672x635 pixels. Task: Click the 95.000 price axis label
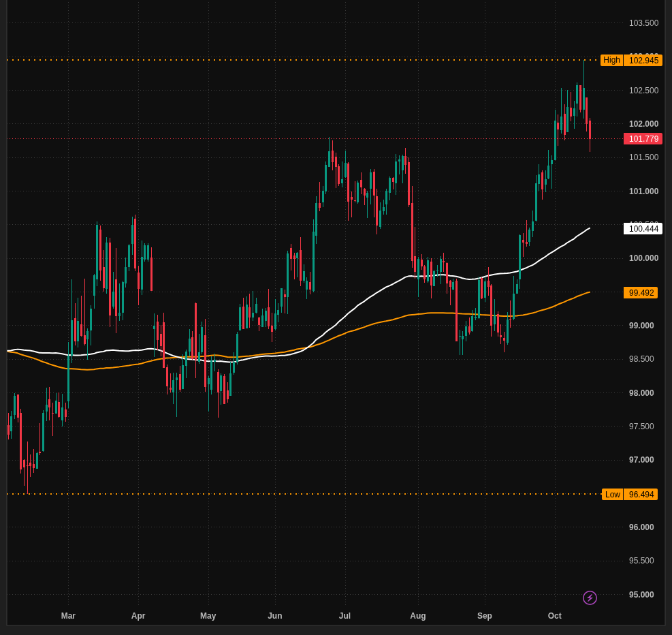click(641, 594)
